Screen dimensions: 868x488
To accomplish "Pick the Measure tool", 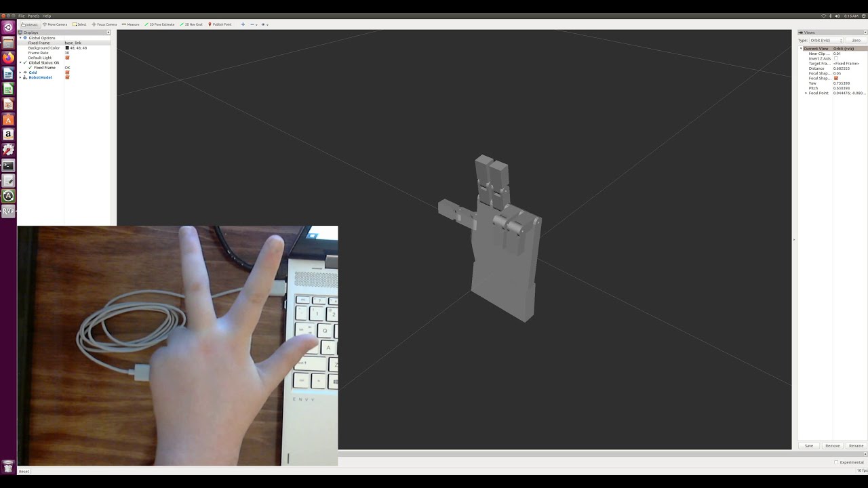I will (130, 24).
